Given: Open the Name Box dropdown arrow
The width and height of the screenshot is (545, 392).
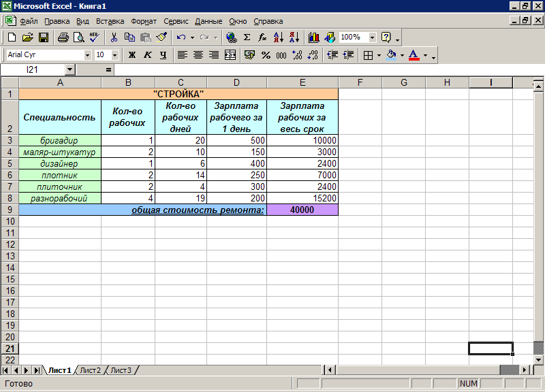Looking at the screenshot, I should click(x=70, y=70).
